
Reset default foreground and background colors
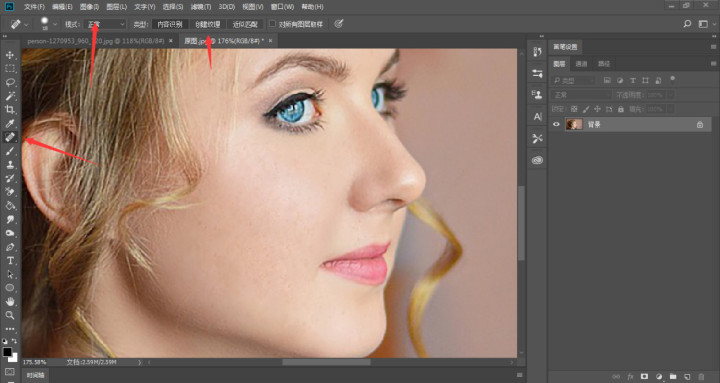(x=5, y=341)
